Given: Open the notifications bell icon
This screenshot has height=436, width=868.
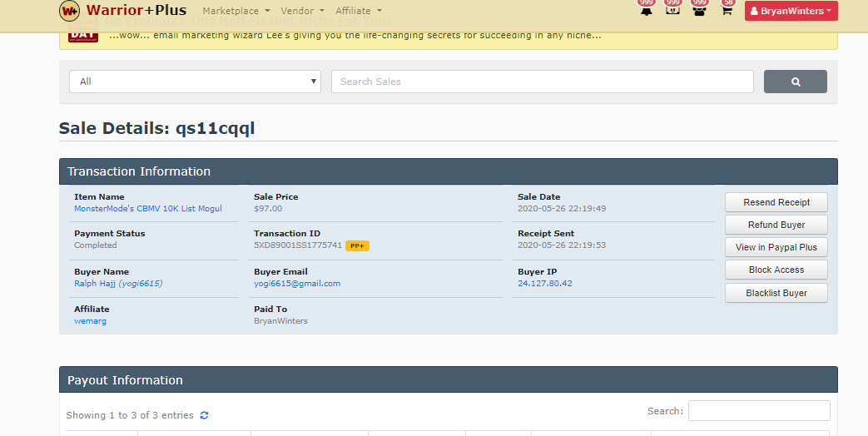Looking at the screenshot, I should (646, 9).
